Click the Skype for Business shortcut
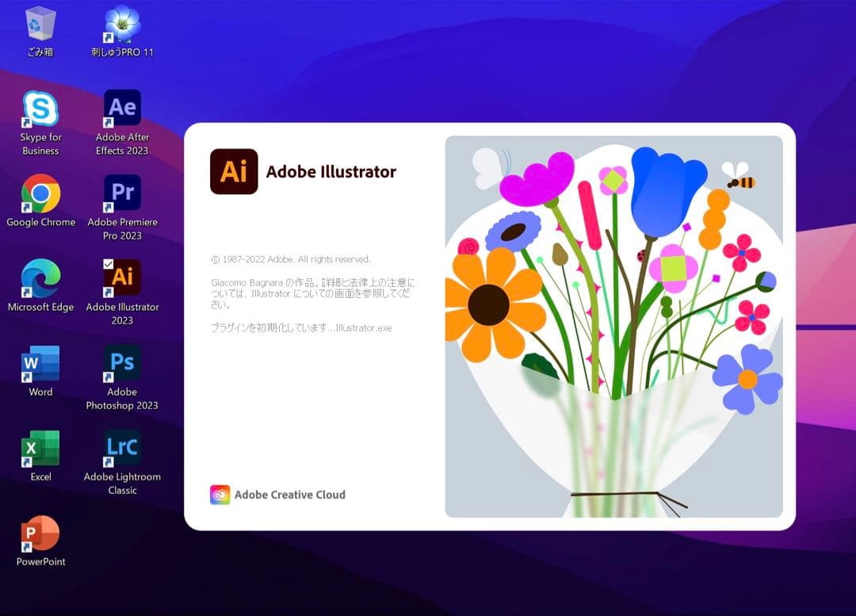Image resolution: width=856 pixels, height=616 pixels. click(40, 109)
